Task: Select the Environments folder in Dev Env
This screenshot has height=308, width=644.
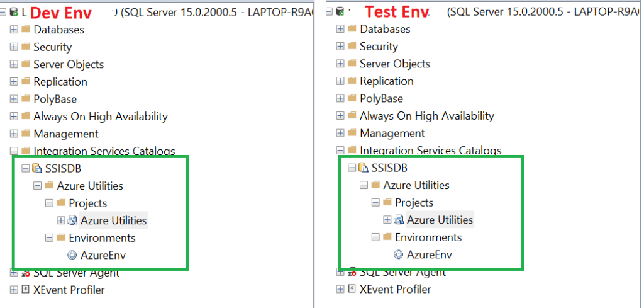Action: 102,238
